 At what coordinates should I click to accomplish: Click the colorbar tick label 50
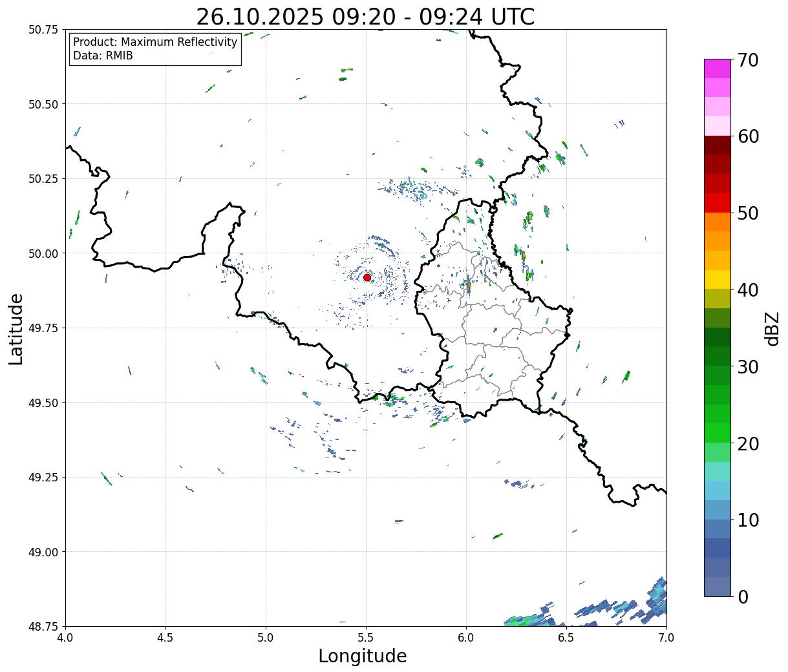pyautogui.click(x=749, y=213)
